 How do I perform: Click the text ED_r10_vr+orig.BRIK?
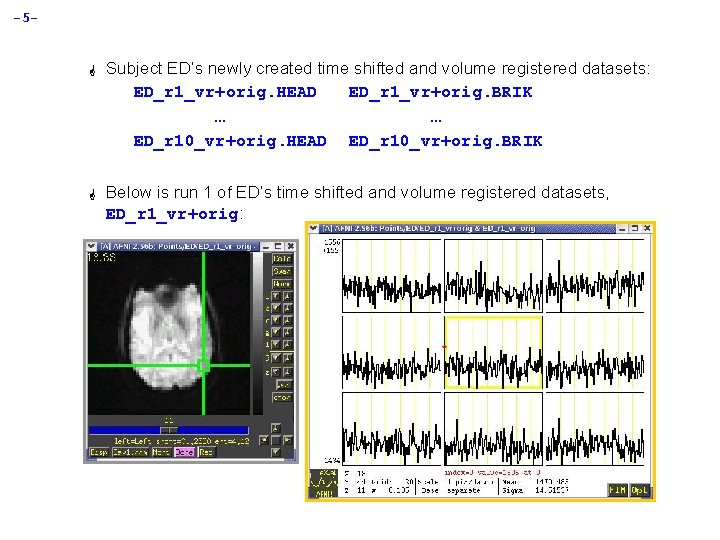(x=445, y=141)
